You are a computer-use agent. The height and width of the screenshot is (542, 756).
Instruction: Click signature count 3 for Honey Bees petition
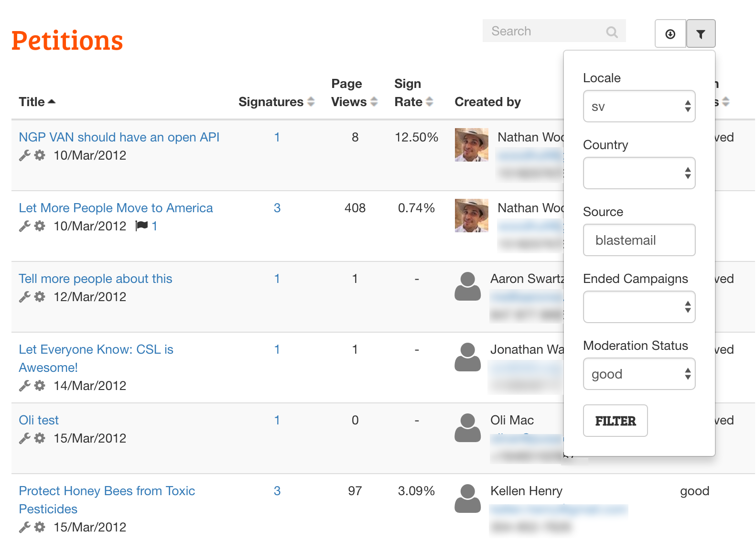coord(277,491)
